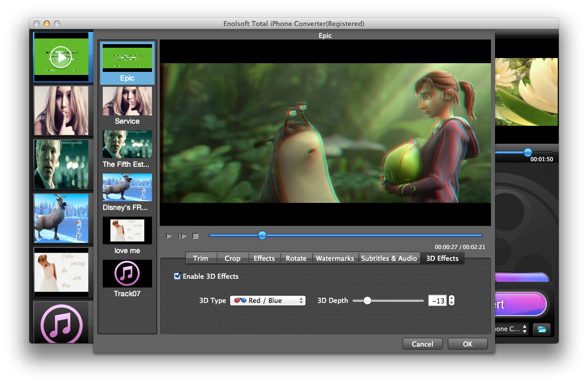Click the main window playback slider handle
Image resolution: width=588 pixels, height=384 pixels.
point(527,152)
